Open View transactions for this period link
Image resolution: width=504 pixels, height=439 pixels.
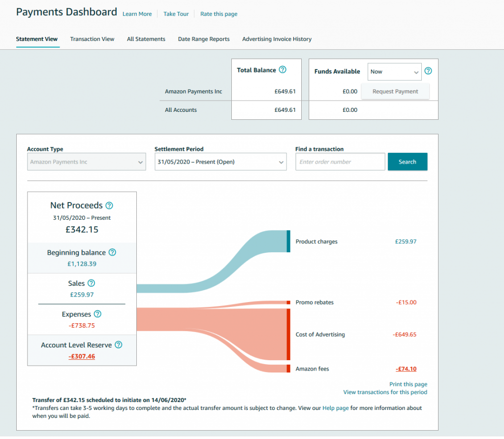(385, 392)
